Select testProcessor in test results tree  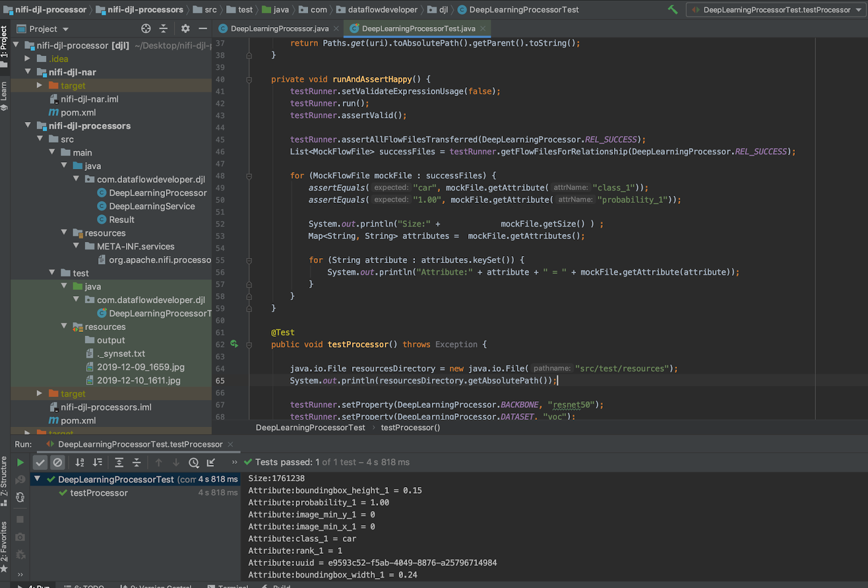click(x=99, y=493)
